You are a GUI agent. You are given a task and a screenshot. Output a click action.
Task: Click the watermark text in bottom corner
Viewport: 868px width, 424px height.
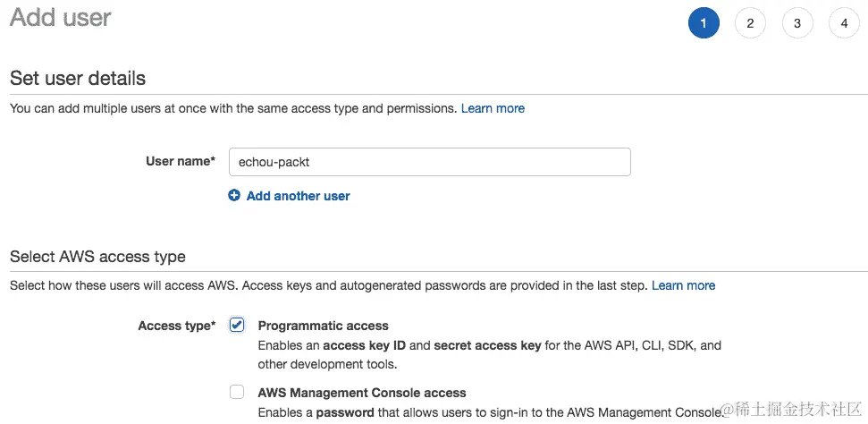click(x=792, y=410)
